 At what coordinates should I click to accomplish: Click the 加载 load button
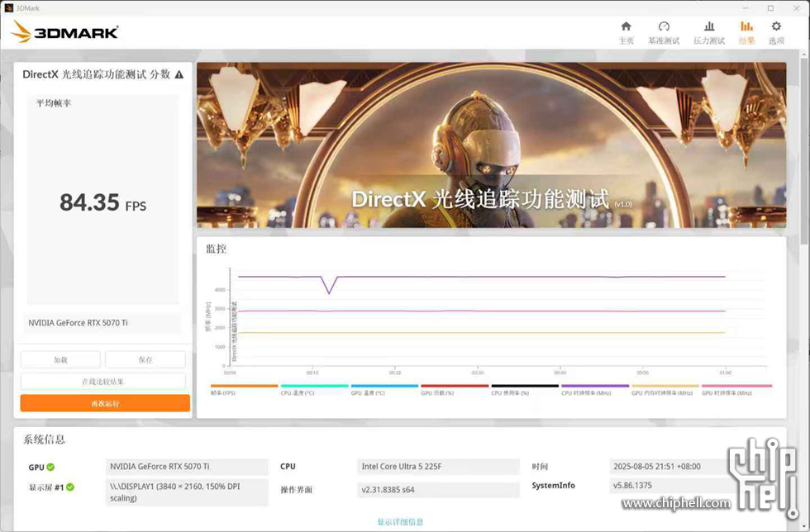point(60,359)
